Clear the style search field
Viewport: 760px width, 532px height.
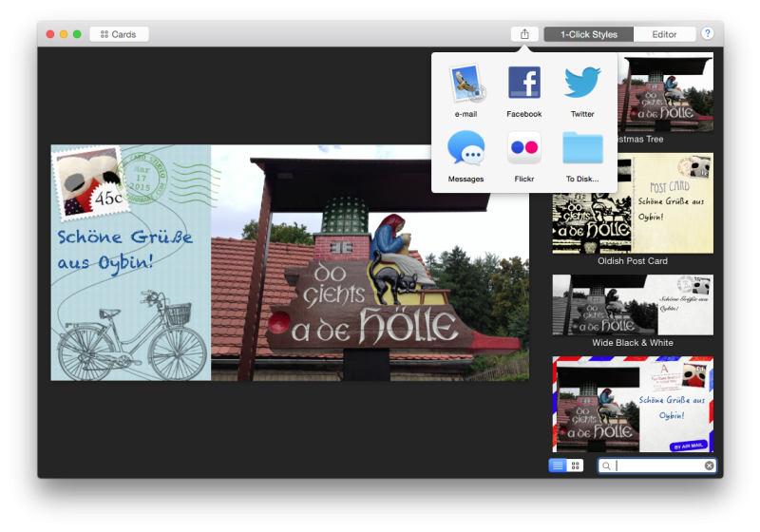709,465
